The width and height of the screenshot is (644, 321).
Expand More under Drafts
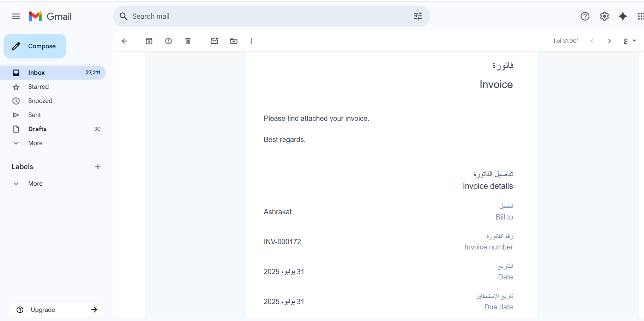pos(35,143)
